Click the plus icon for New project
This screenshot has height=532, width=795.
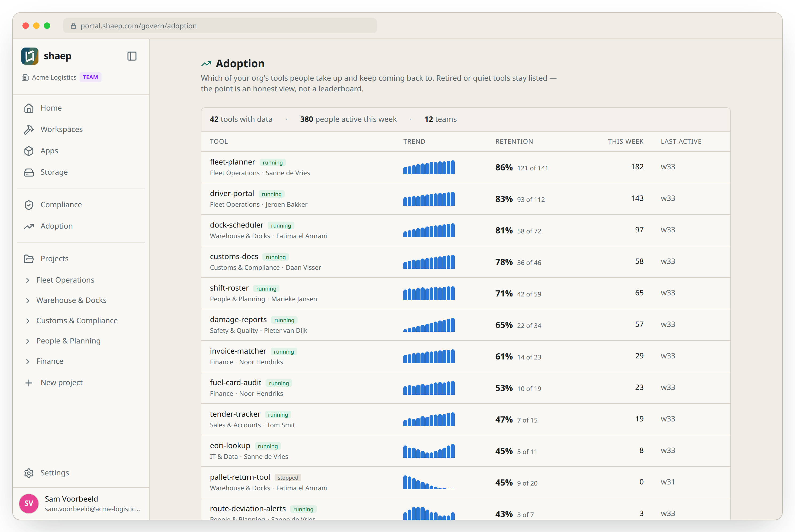29,382
